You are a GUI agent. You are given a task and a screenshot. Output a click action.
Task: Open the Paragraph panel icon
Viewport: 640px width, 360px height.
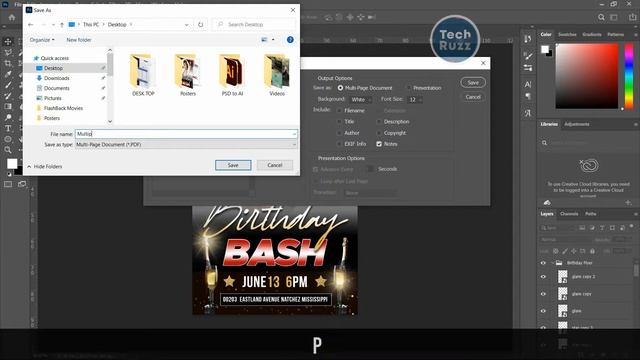pyautogui.click(x=528, y=96)
